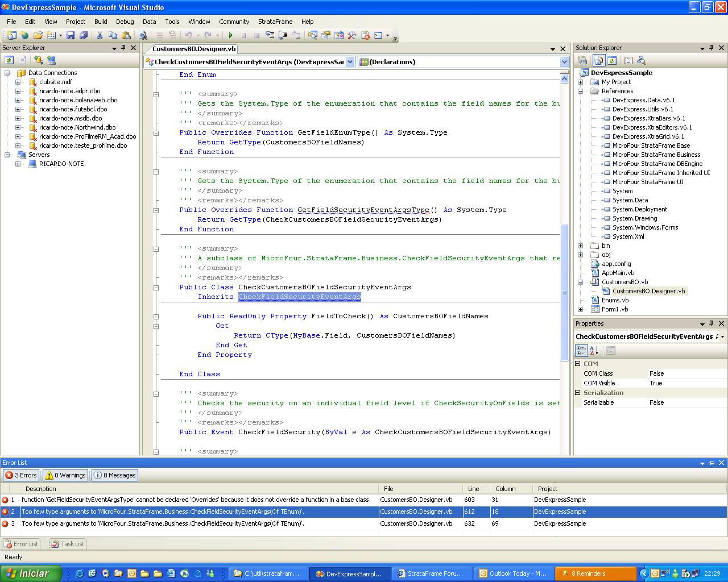Viewport: 728px width, 582px height.
Task: Click Connect to Database in Server Explorer
Action: (x=38, y=60)
